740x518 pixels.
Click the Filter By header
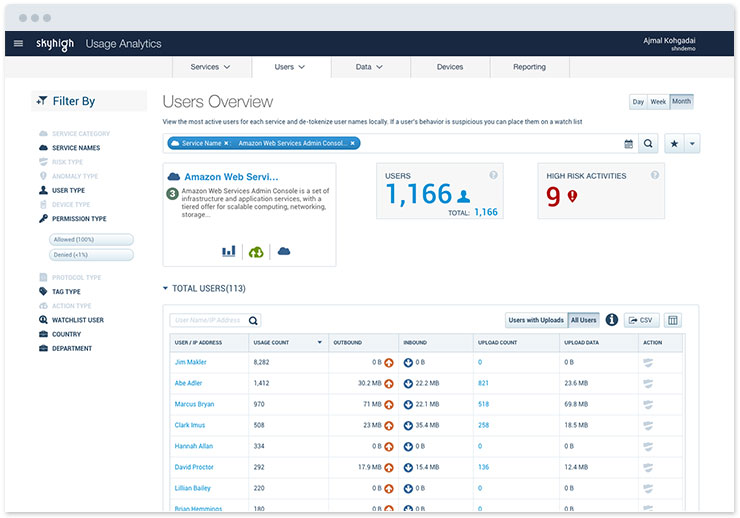(89, 101)
